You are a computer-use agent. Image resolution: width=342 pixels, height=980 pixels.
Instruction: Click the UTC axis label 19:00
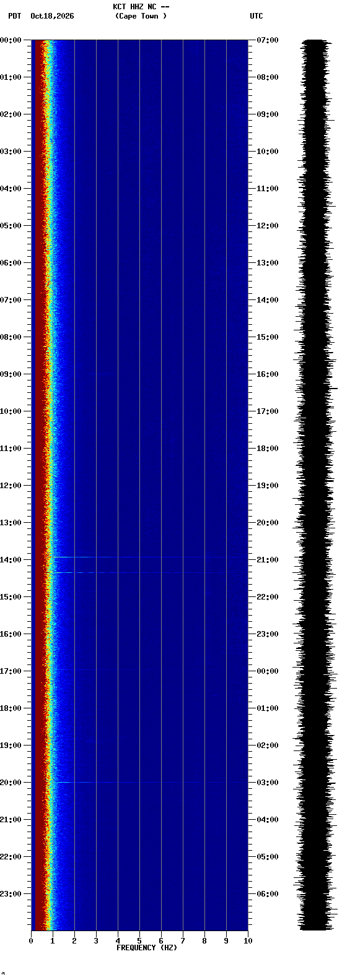click(268, 486)
